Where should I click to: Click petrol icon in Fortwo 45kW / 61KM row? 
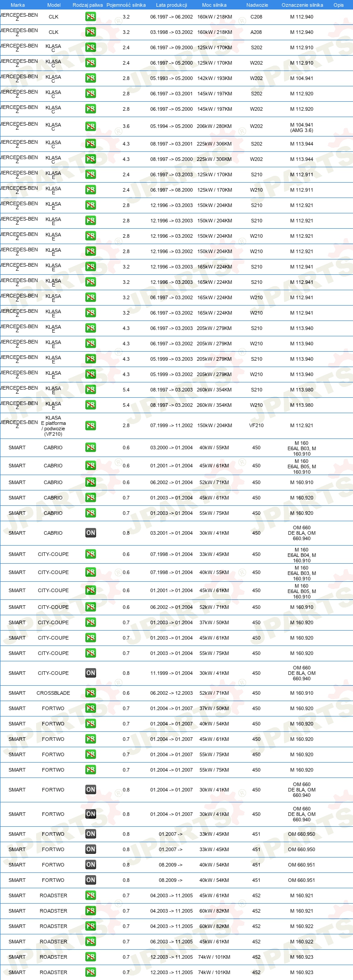(90, 739)
